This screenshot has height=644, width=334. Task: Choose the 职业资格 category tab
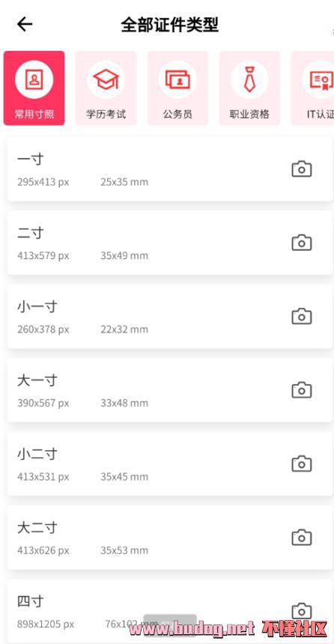point(249,88)
